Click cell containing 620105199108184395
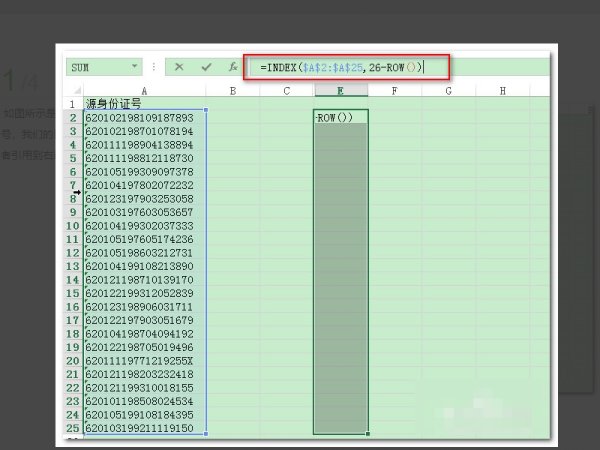This screenshot has height=450, width=600. click(145, 415)
